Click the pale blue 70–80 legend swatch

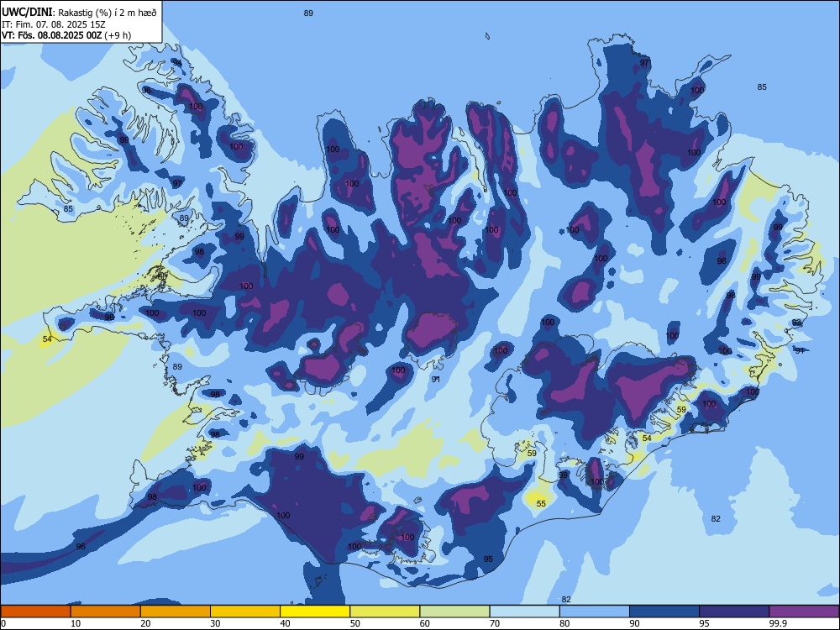click(525, 612)
